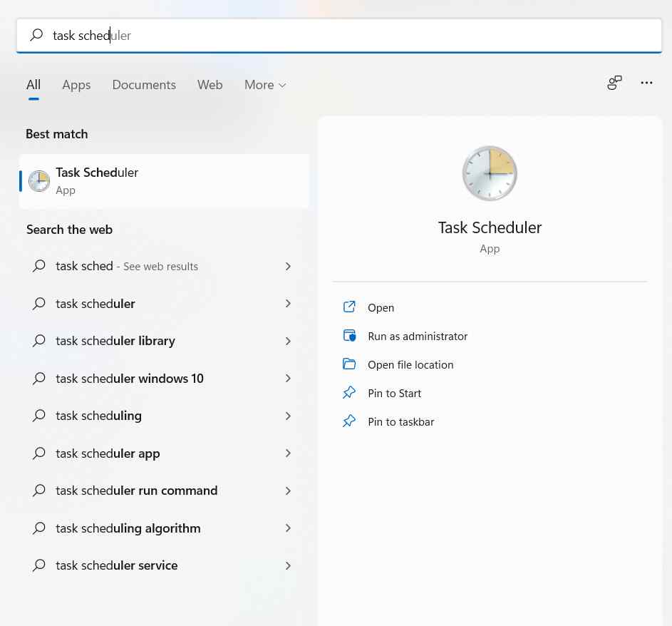The image size is (672, 626).
Task: Click search icon beside 'task scheduler library'
Action: tap(39, 341)
